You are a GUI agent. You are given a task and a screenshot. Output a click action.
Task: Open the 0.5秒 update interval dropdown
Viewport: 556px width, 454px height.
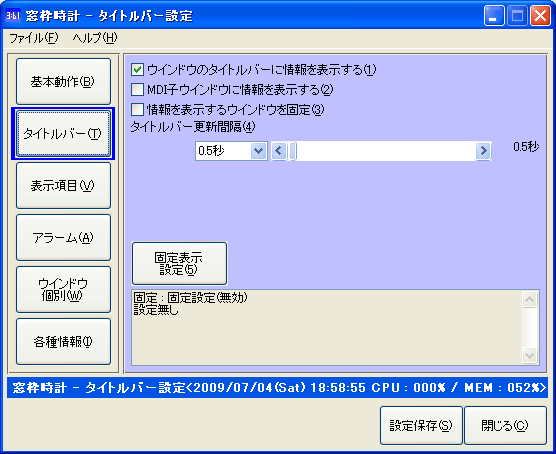pyautogui.click(x=258, y=151)
